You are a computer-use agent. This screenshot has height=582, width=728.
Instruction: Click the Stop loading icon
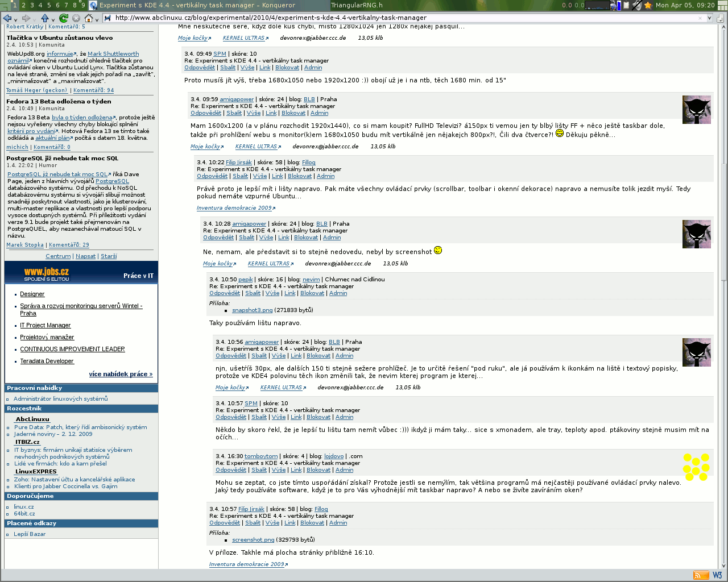(76, 18)
